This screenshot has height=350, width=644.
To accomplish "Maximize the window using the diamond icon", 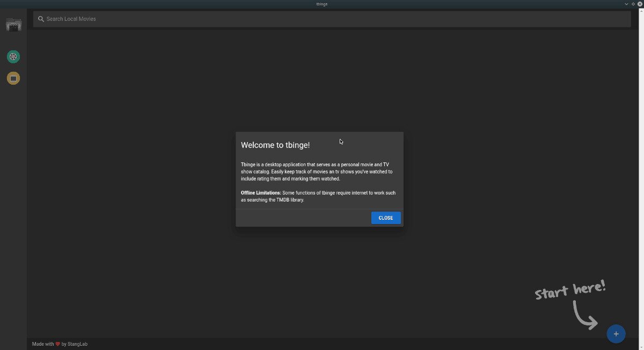I will [633, 4].
